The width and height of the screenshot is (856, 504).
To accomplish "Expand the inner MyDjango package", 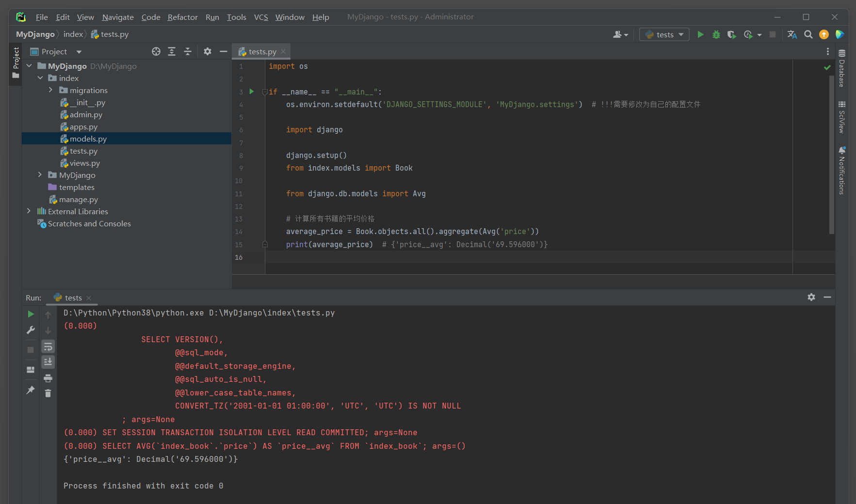I will (x=40, y=174).
